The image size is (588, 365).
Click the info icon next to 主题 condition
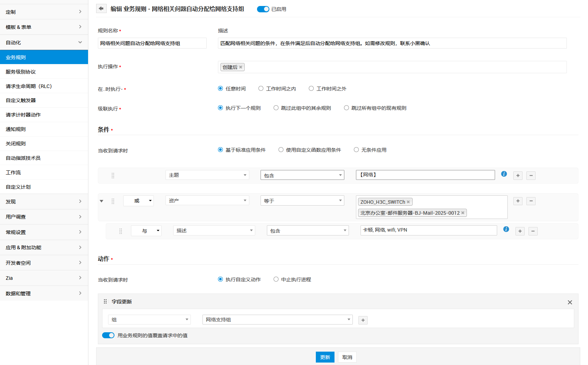coord(503,174)
